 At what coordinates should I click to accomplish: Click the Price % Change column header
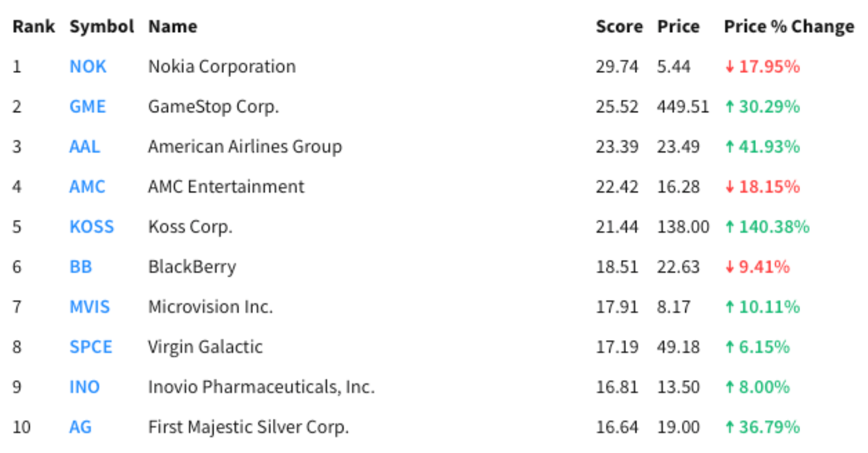pyautogui.click(x=789, y=27)
